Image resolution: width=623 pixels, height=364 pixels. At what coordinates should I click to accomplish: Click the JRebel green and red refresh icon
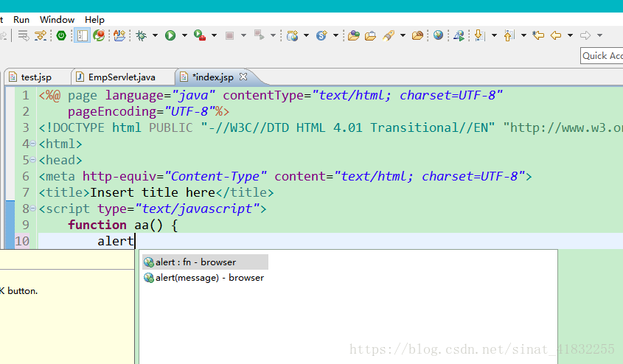click(99, 35)
